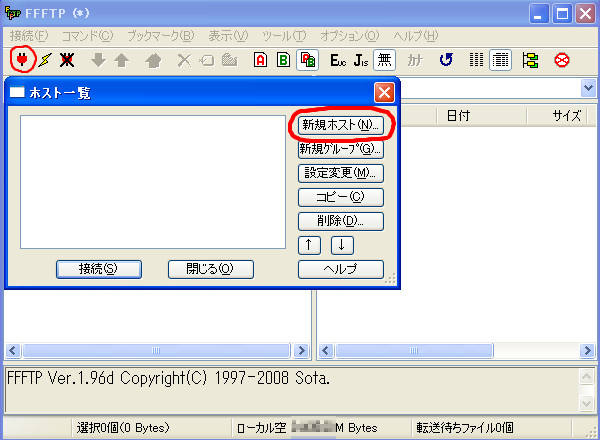600x440 pixels.
Task: Click the Connect plug icon in toolbar
Action: tap(22, 60)
